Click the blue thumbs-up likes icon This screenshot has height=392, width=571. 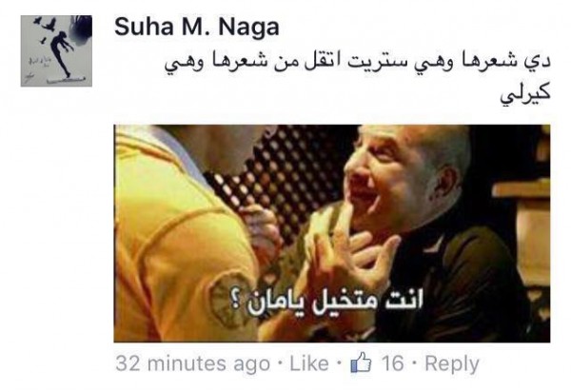361,363
